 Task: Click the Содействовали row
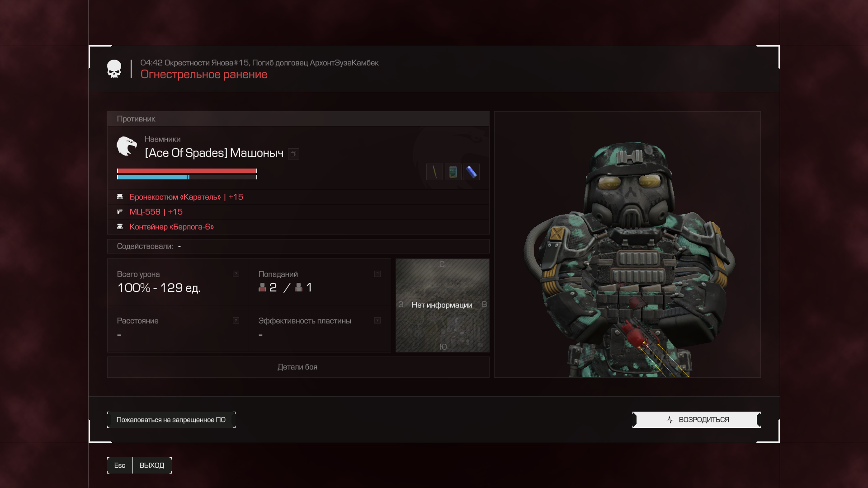click(298, 246)
